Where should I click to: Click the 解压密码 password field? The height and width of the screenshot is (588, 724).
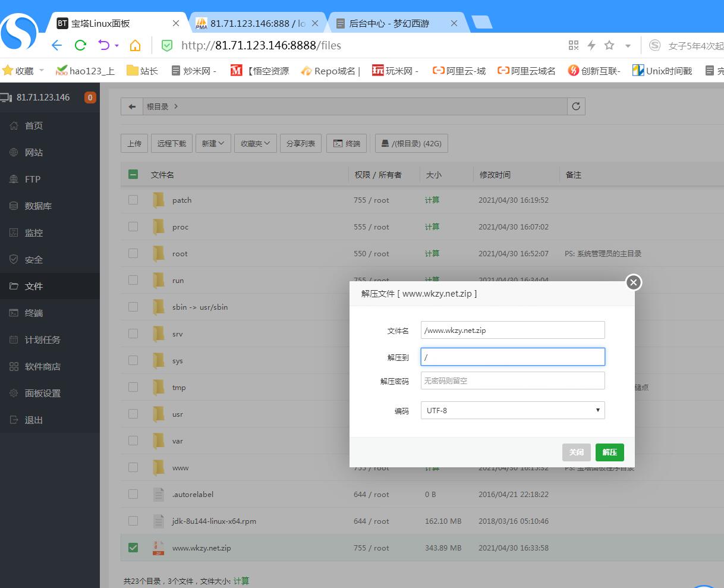click(512, 381)
